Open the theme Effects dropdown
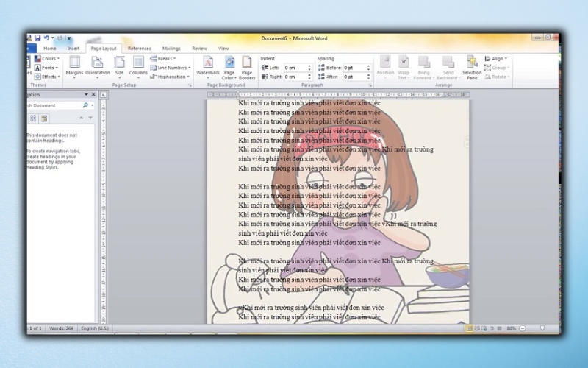588x368 pixels. pos(47,77)
